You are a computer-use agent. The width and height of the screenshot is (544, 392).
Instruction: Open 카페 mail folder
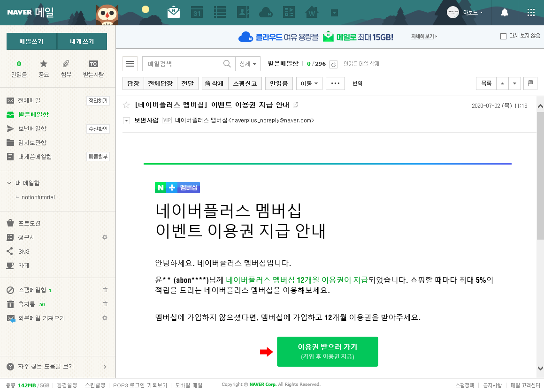(23, 265)
